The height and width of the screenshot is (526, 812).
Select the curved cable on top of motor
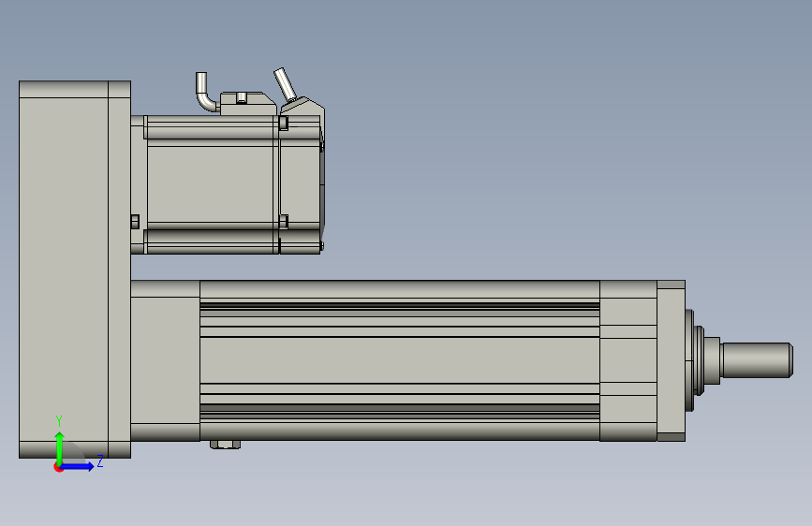[x=206, y=92]
